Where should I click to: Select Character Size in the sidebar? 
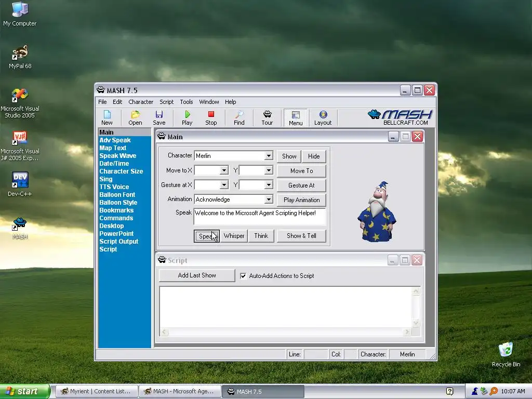click(121, 171)
